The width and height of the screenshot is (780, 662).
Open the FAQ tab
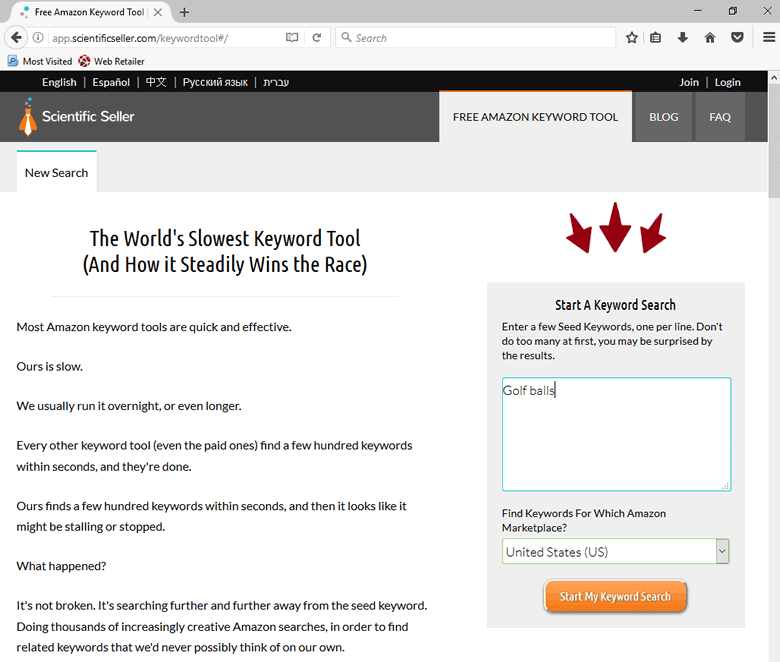click(x=720, y=117)
